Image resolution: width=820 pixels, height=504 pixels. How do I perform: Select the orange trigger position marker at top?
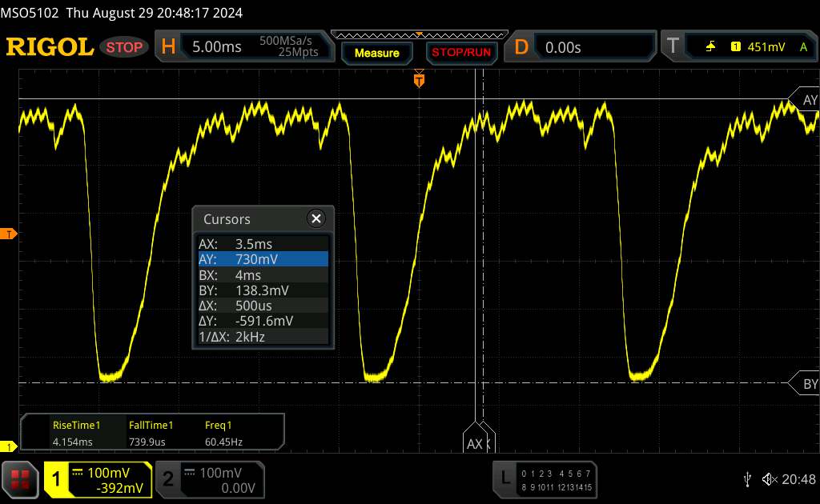pos(418,79)
